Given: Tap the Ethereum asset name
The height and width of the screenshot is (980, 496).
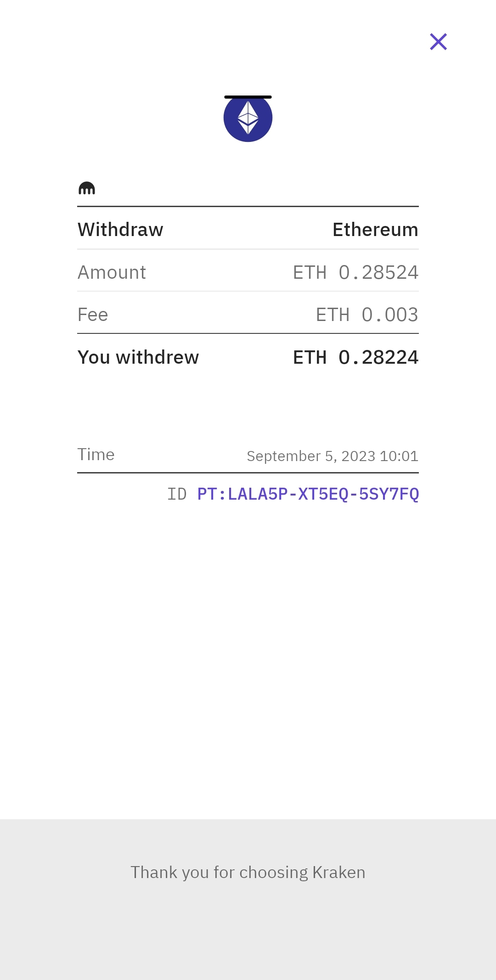Looking at the screenshot, I should coord(375,230).
